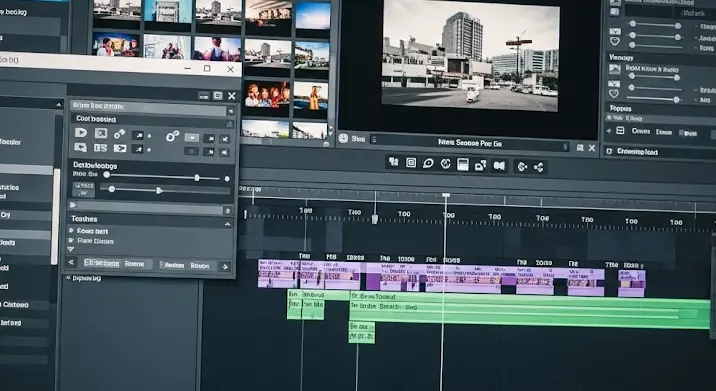This screenshot has height=391, width=716.
Task: Adjust the Pree. Sie slider handle
Action: point(197,178)
